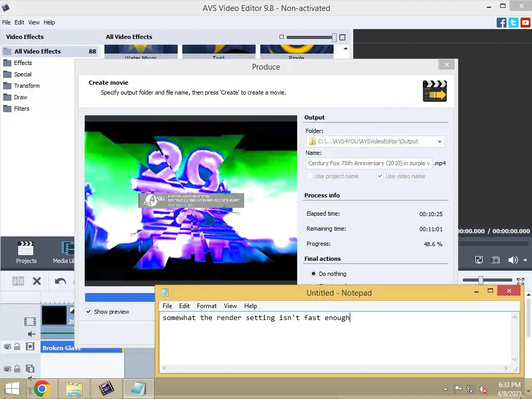
Task: Select All Video Effects category
Action: (x=50, y=51)
